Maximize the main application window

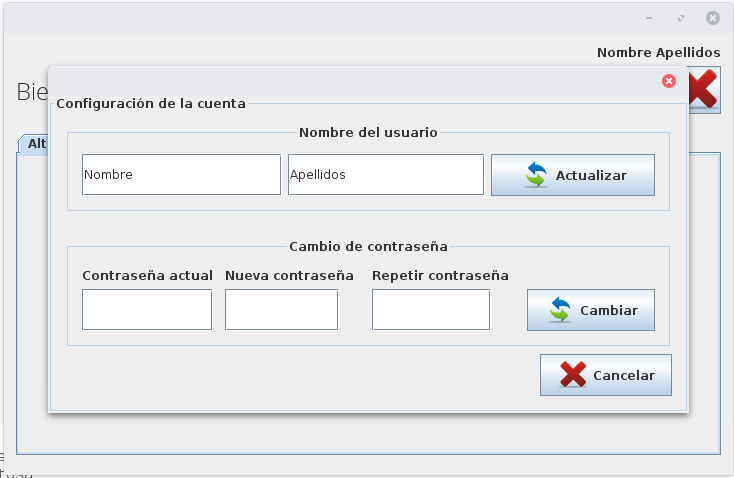[681, 18]
